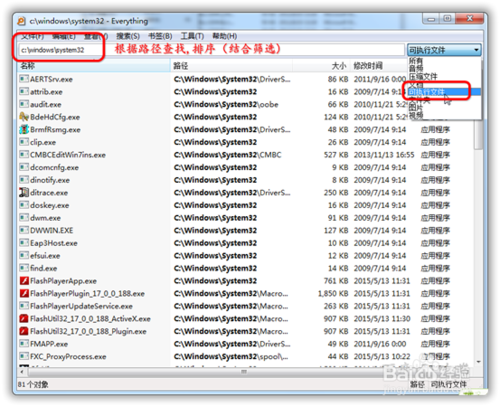Select the file name efsui.exe
The image size is (500, 407).
click(x=45, y=256)
